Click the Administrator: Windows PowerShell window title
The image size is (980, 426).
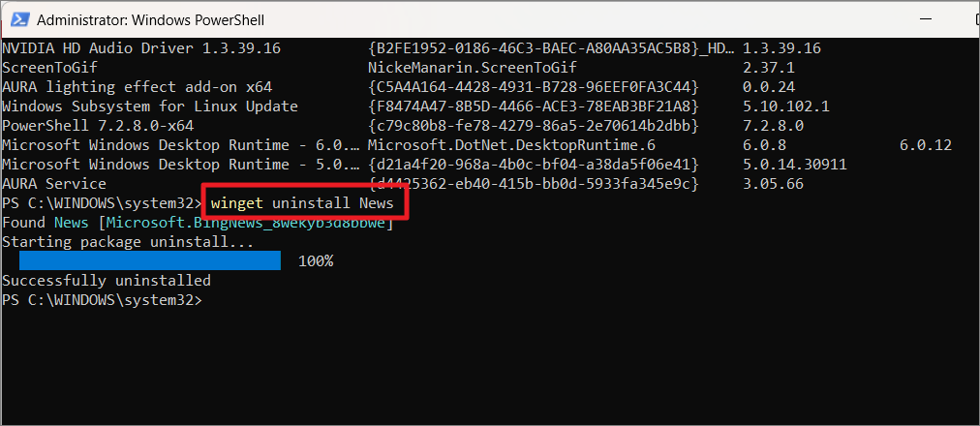[151, 20]
